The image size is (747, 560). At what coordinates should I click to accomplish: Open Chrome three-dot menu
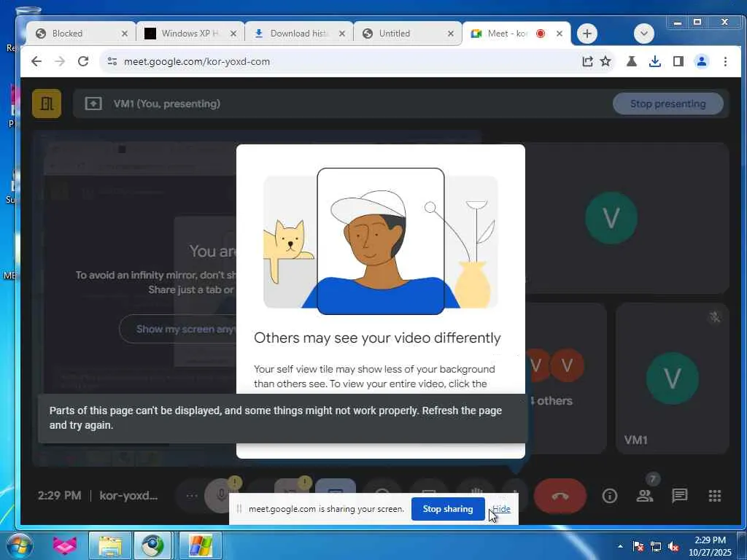[725, 61]
